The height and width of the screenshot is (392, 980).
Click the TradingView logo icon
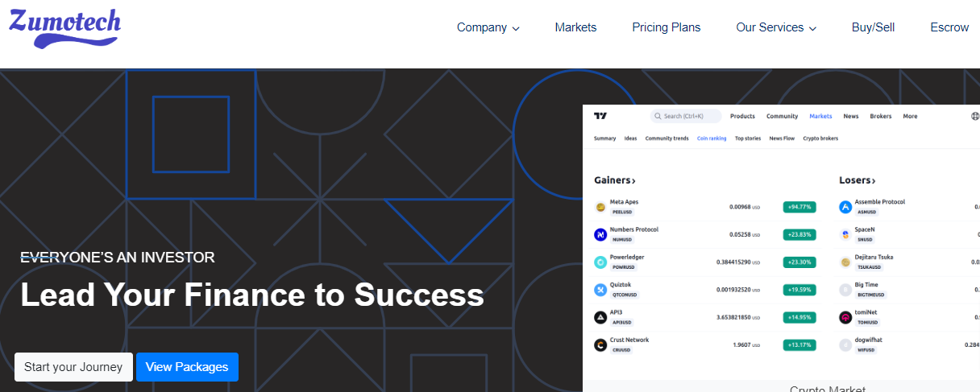600,116
